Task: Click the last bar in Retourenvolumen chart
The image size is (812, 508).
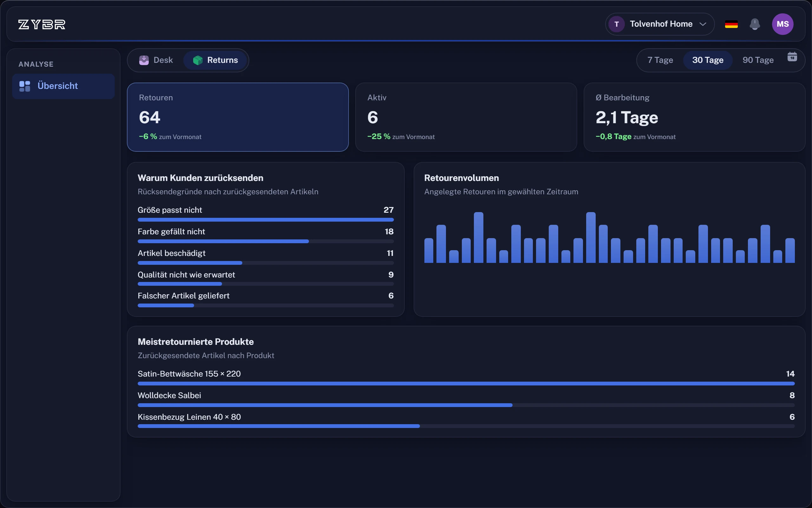Action: coord(790,250)
